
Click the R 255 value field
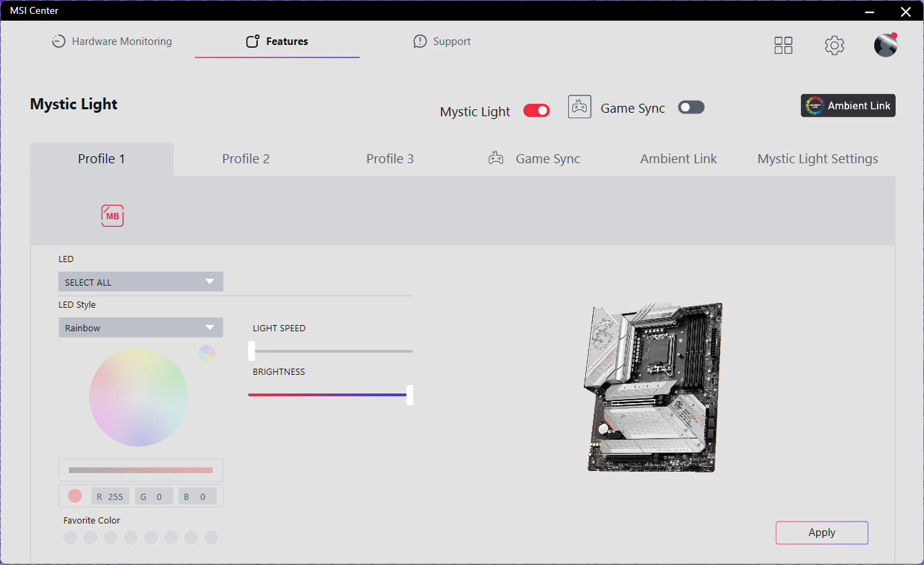pos(110,496)
